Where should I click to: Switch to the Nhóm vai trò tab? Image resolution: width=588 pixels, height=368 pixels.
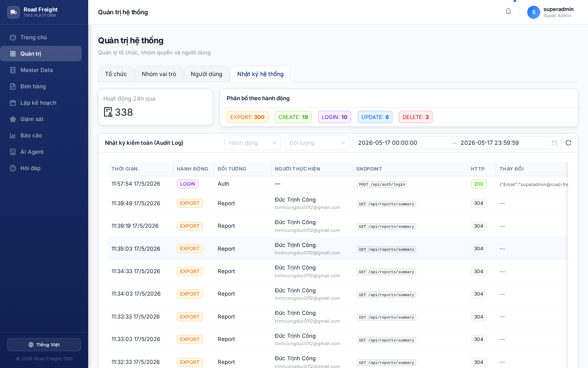click(159, 74)
